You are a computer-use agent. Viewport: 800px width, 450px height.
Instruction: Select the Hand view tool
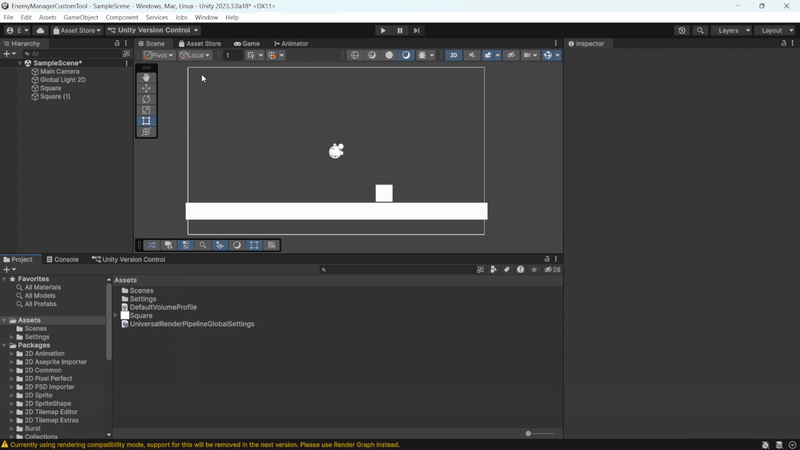click(146, 78)
